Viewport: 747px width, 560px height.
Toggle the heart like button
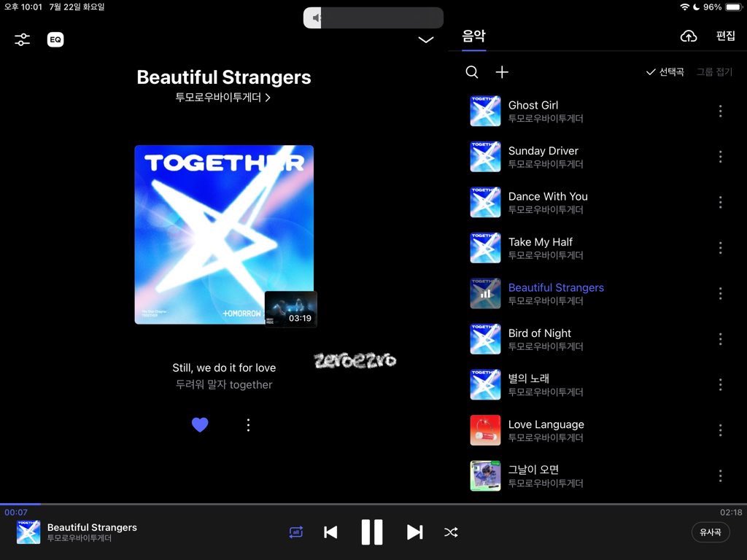[200, 424]
